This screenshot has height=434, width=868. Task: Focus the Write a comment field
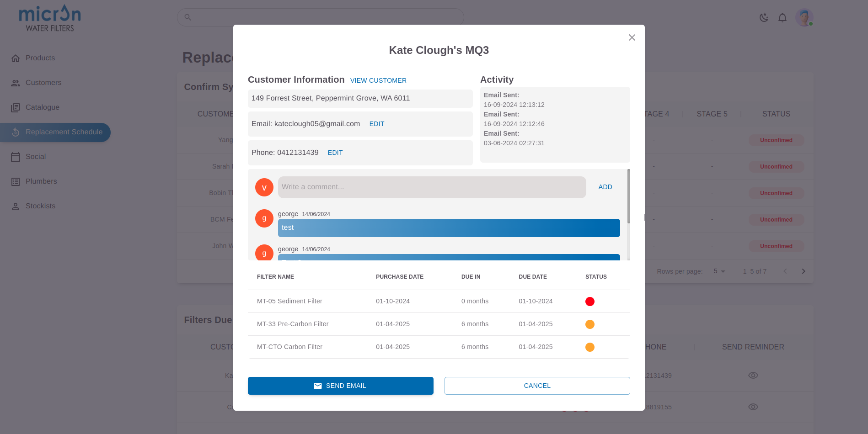click(x=432, y=187)
